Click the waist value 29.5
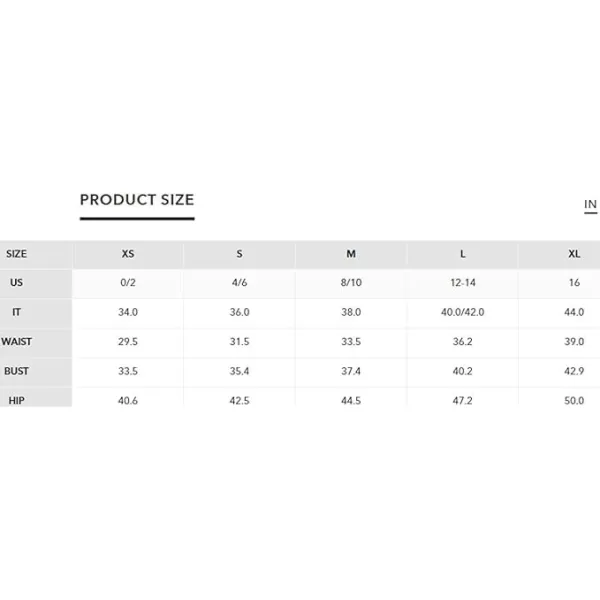 click(x=128, y=341)
